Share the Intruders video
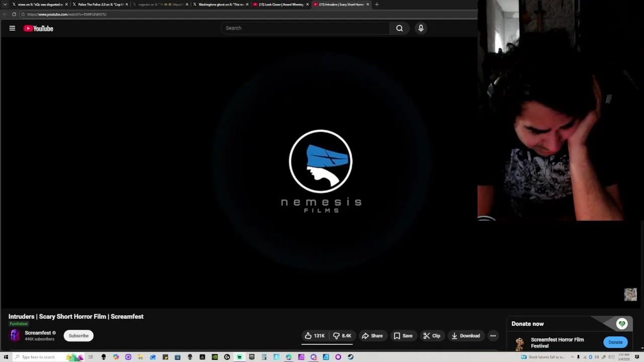 point(373,336)
